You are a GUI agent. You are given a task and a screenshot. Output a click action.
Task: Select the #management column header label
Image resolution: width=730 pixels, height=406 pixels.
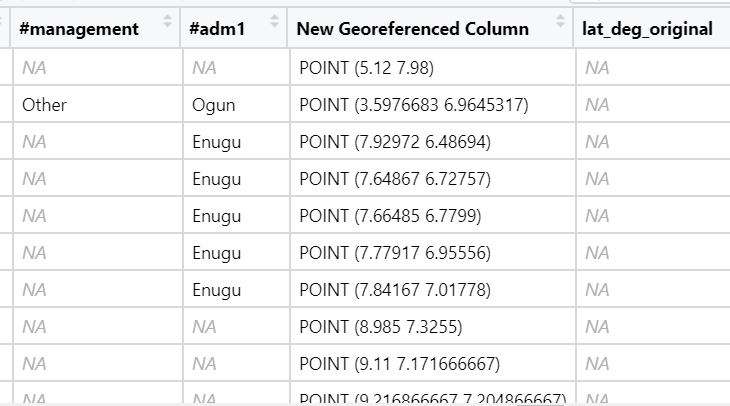[79, 29]
